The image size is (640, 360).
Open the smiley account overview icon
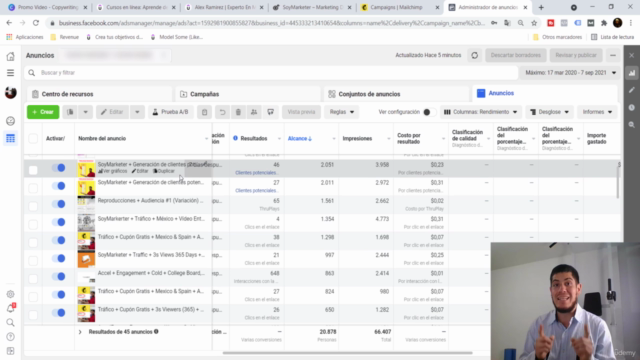[11, 121]
